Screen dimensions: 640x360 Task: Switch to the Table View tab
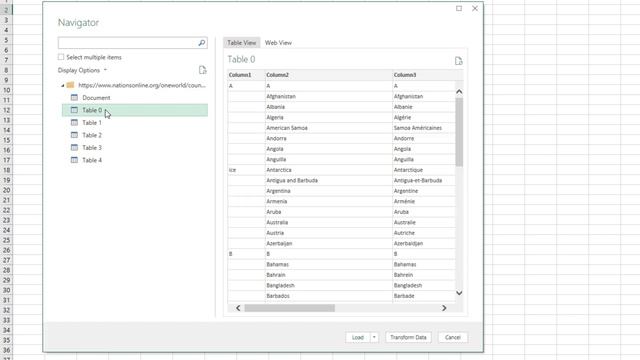(x=242, y=42)
